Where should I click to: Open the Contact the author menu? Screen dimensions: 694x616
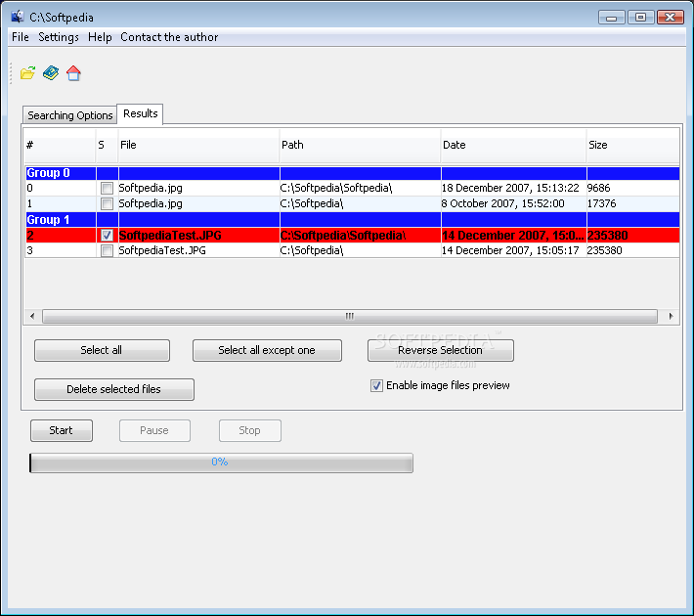169,37
